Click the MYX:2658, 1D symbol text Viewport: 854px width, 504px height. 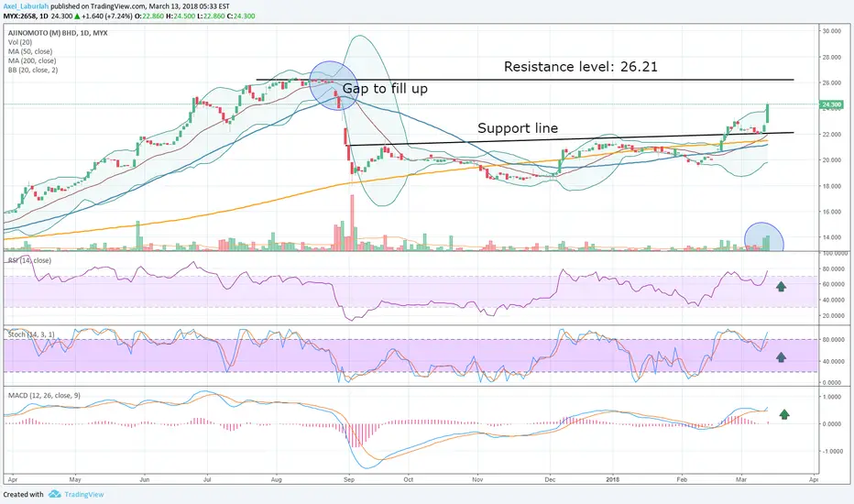pos(25,16)
